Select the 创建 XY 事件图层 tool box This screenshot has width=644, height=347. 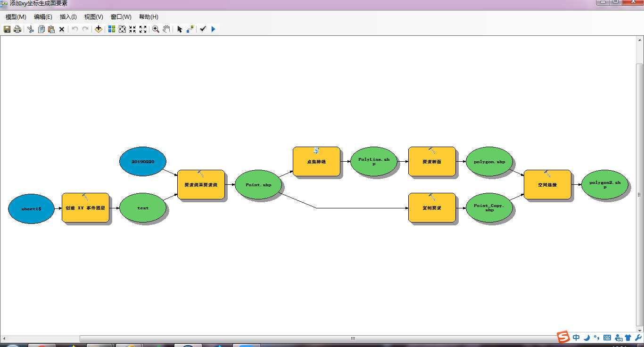click(85, 207)
